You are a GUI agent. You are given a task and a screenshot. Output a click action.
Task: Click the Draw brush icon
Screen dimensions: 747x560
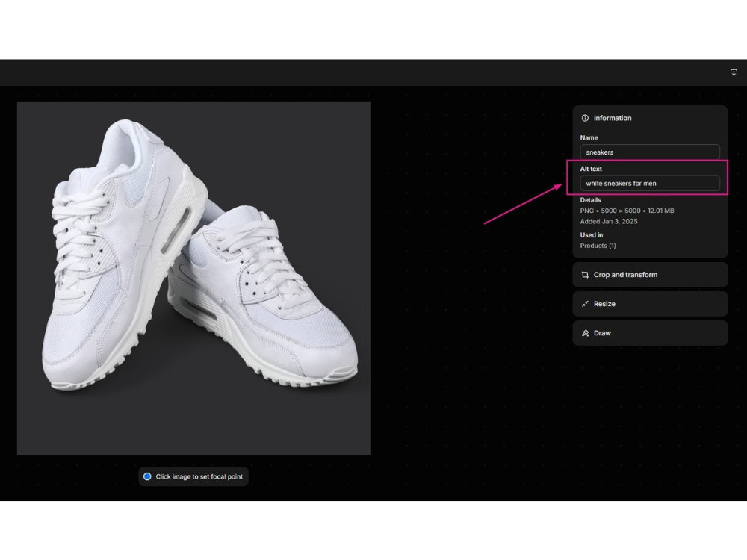coord(585,333)
